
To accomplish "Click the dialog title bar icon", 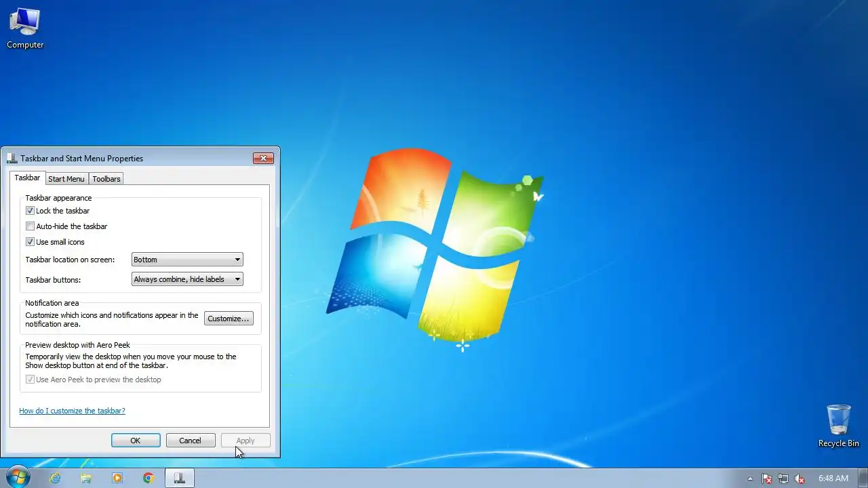I will point(12,158).
